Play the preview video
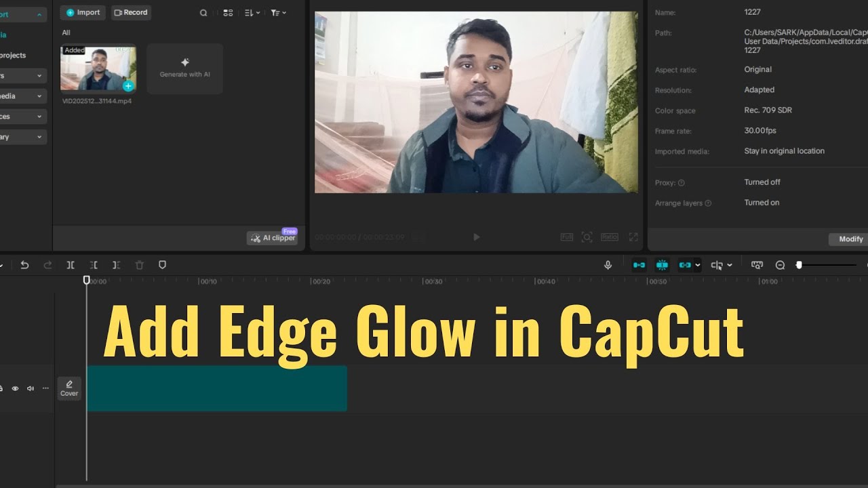 (476, 237)
